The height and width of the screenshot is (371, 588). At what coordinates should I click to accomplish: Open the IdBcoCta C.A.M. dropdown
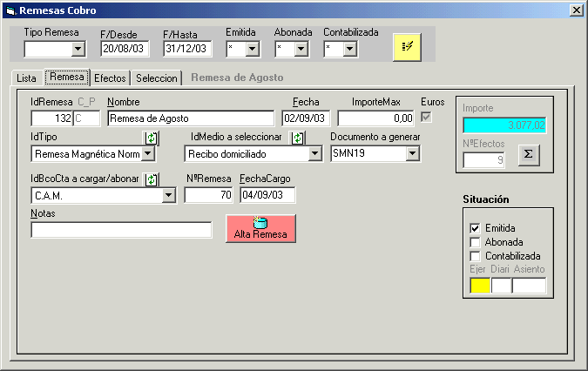pos(169,196)
